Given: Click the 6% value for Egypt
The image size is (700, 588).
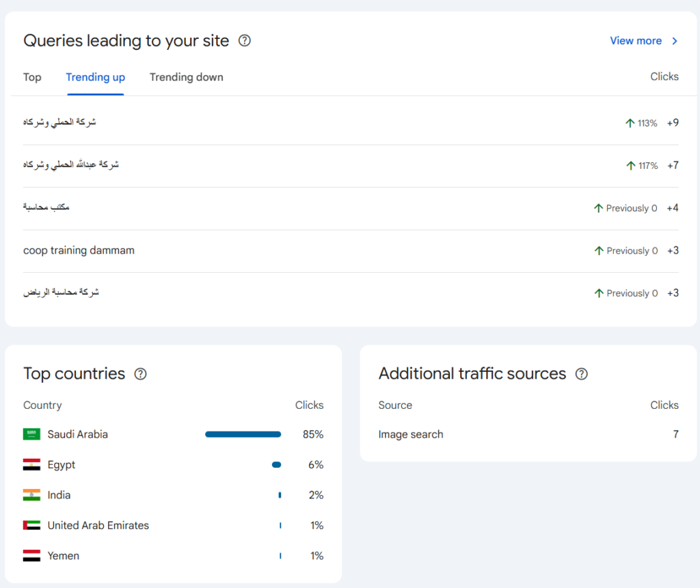Looking at the screenshot, I should pos(316,464).
